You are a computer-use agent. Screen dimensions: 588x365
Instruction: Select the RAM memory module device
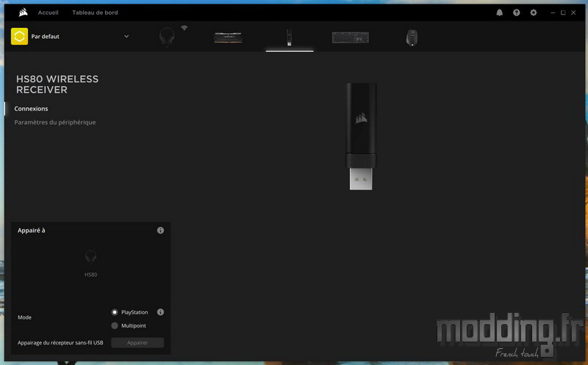click(x=228, y=38)
